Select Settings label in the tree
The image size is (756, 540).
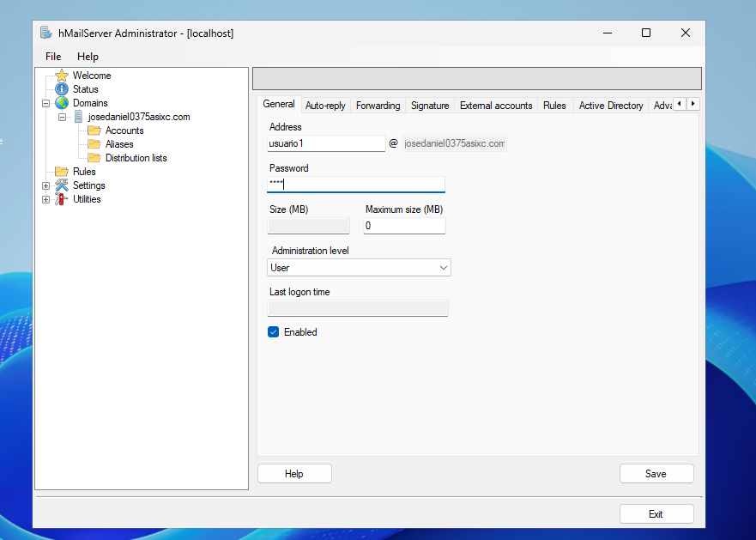tap(88, 185)
